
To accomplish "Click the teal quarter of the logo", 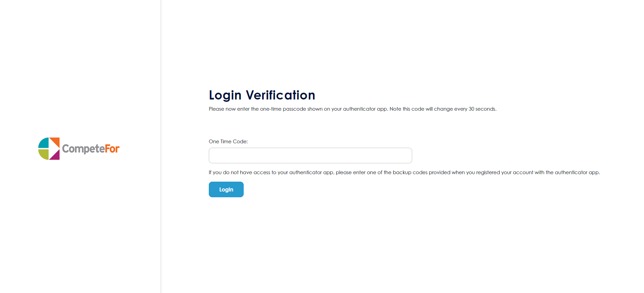I will (x=44, y=143).
